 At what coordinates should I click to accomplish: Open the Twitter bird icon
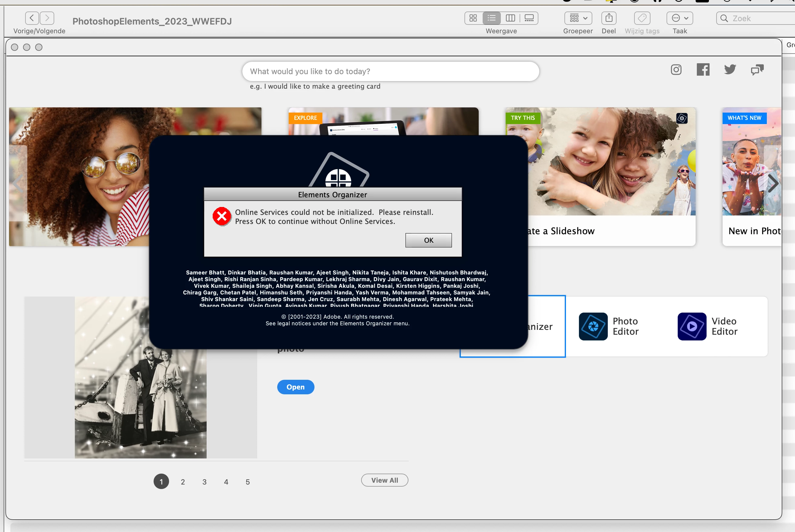click(x=730, y=70)
